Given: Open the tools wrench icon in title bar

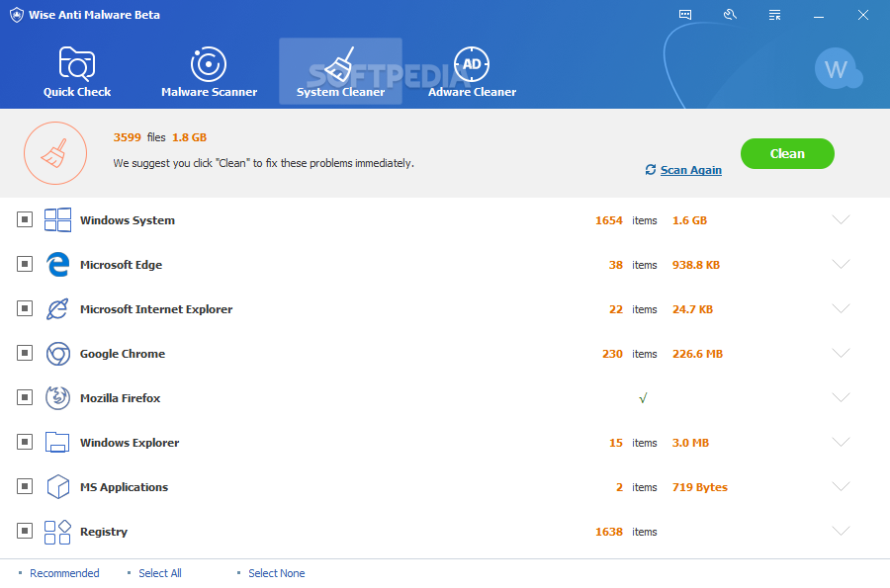Looking at the screenshot, I should tap(730, 15).
